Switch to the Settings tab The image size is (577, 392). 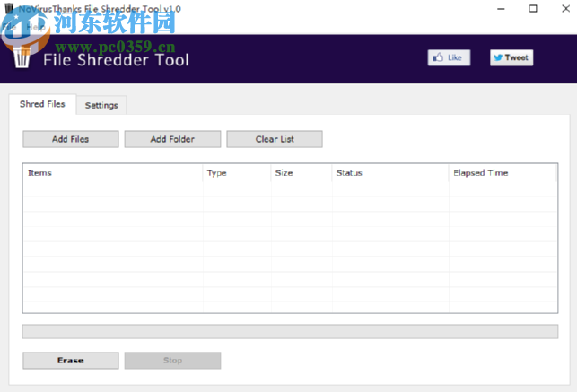pos(101,106)
